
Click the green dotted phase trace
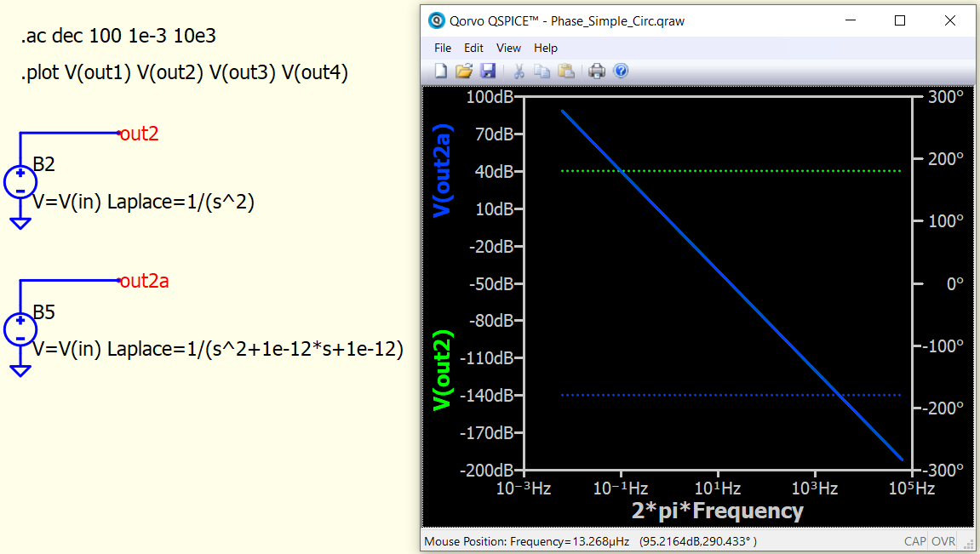click(731, 170)
